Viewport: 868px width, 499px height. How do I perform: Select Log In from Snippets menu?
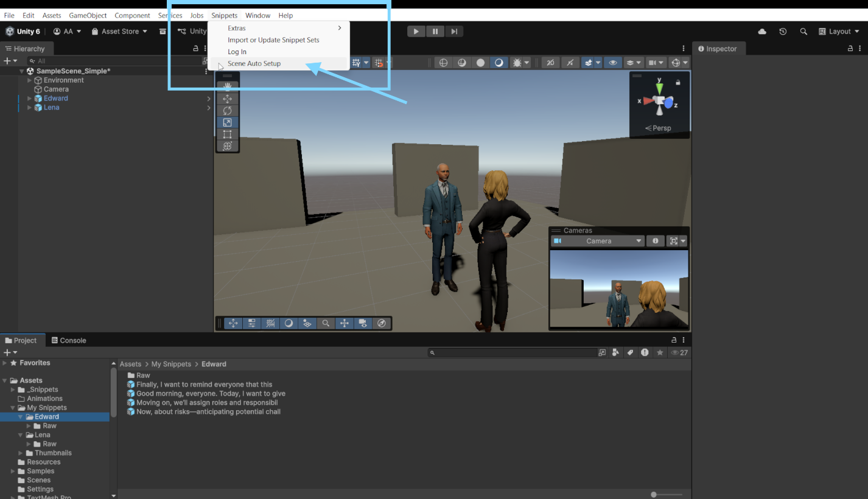tap(280, 52)
